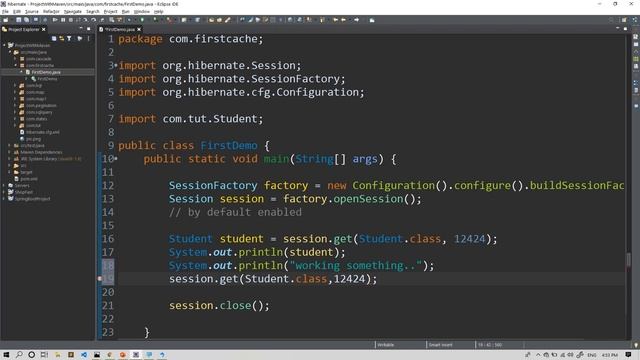This screenshot has height=360, width=640.
Task: Expand the com.states package
Action: click(x=15, y=119)
